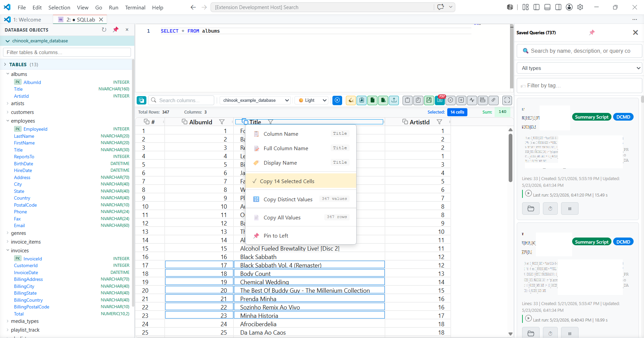This screenshot has width=644, height=338.
Task: Switch to the 1: Welcome tab
Action: coord(27,19)
